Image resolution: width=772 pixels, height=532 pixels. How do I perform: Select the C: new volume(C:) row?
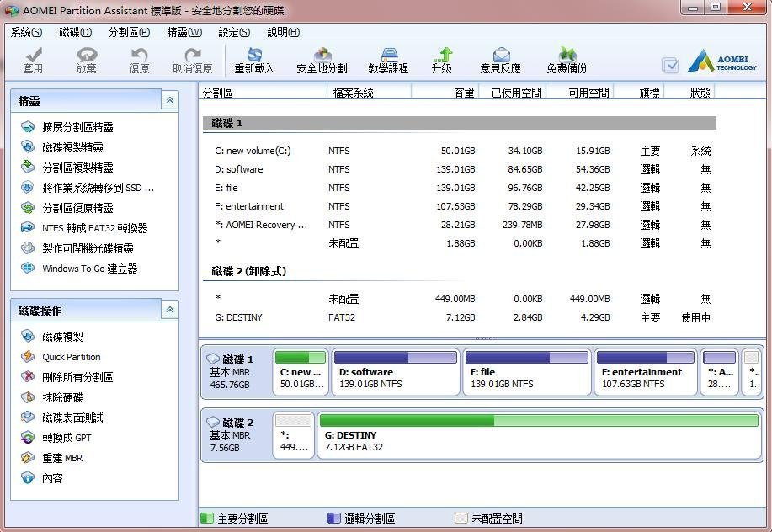[x=460, y=151]
